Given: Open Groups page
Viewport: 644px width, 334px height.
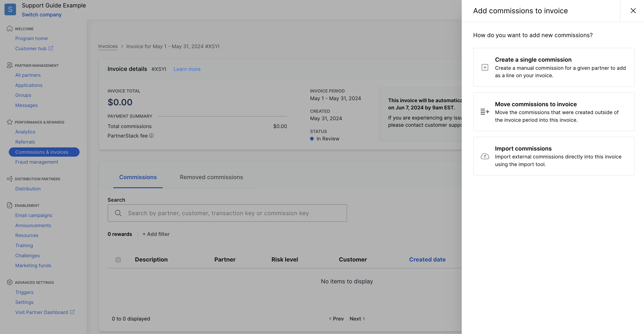Looking at the screenshot, I should click(x=23, y=95).
